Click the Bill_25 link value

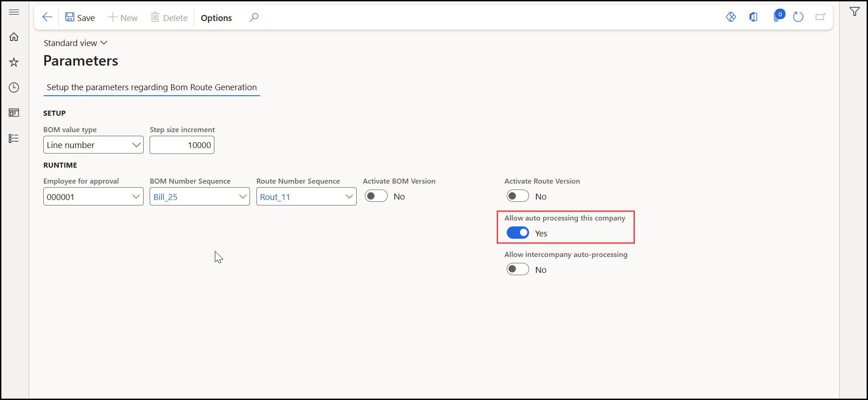(166, 197)
